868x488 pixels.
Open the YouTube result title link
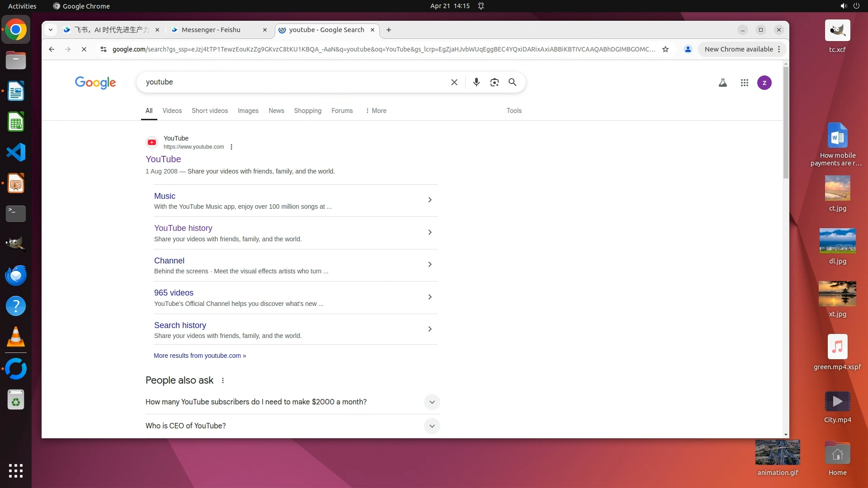point(163,159)
